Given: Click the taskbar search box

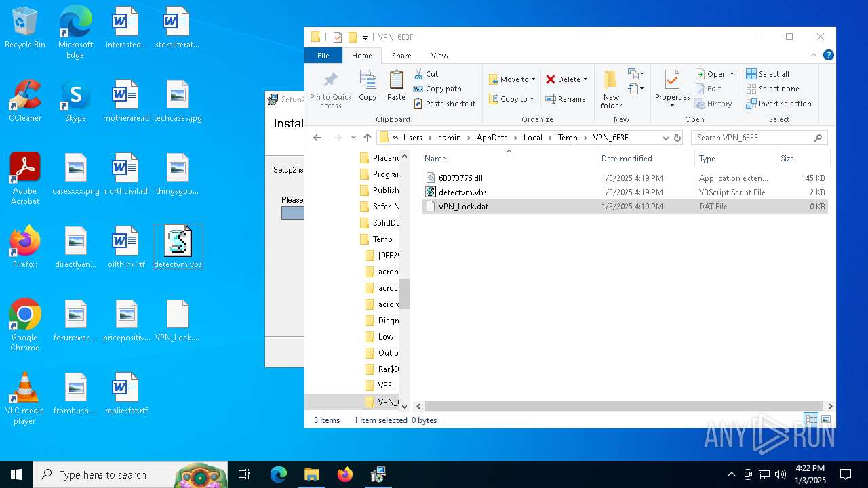Looking at the screenshot, I should (130, 474).
